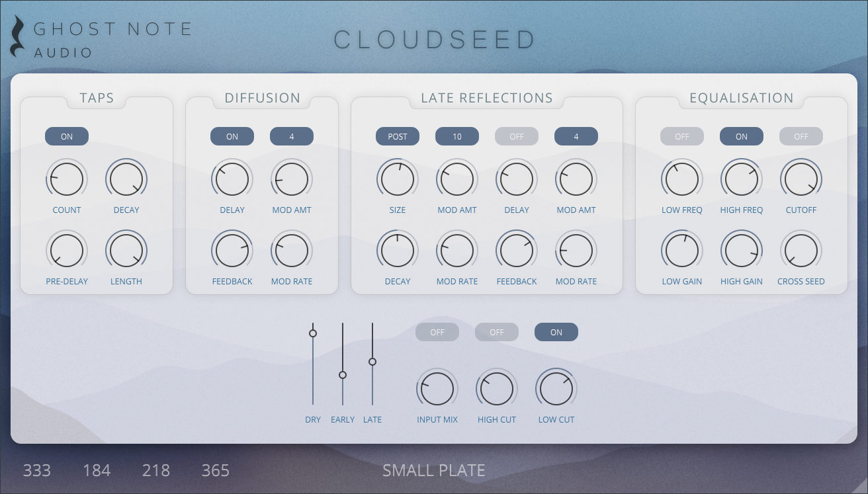Image resolution: width=868 pixels, height=494 pixels.
Task: Click the INPUT MIX knob
Action: pyautogui.click(x=437, y=389)
